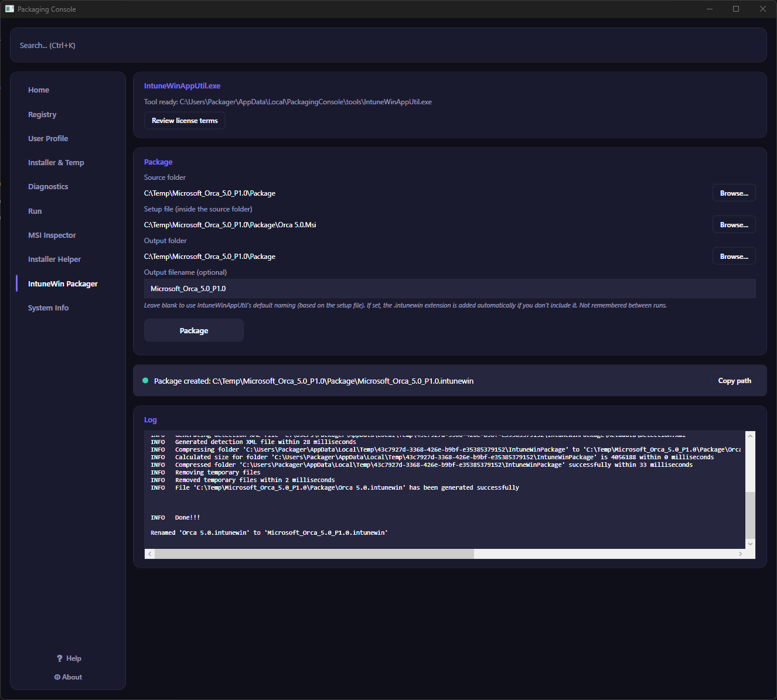Click the log vertical scrollbar thumb

(750, 515)
